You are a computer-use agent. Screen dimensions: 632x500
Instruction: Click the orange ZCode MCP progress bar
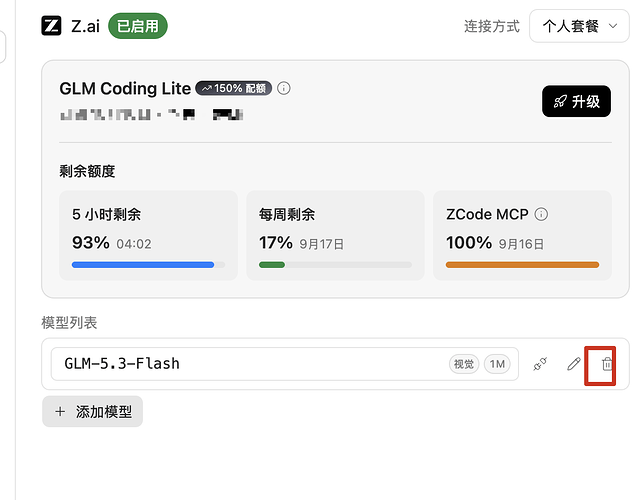click(x=522, y=265)
